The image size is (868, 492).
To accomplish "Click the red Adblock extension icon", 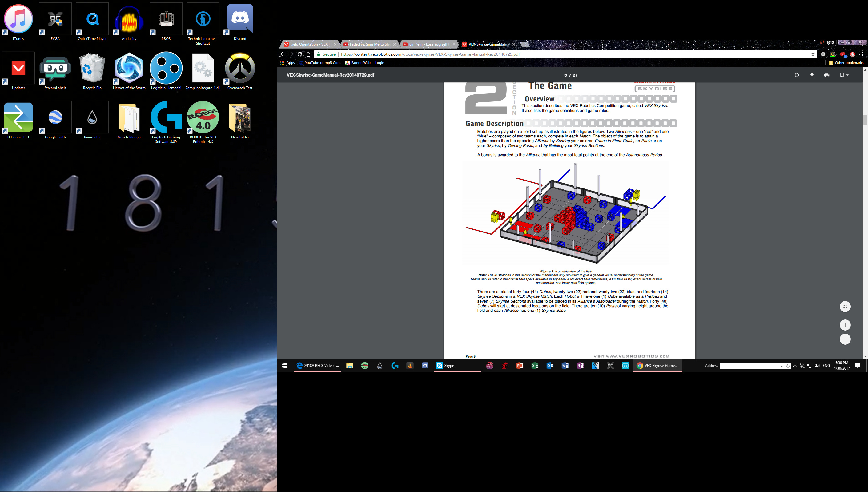I will coord(852,54).
